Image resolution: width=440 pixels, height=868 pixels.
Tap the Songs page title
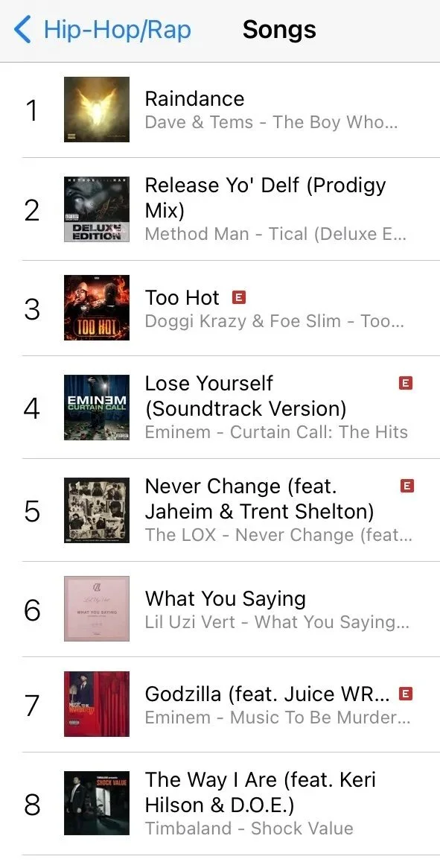coord(279,29)
